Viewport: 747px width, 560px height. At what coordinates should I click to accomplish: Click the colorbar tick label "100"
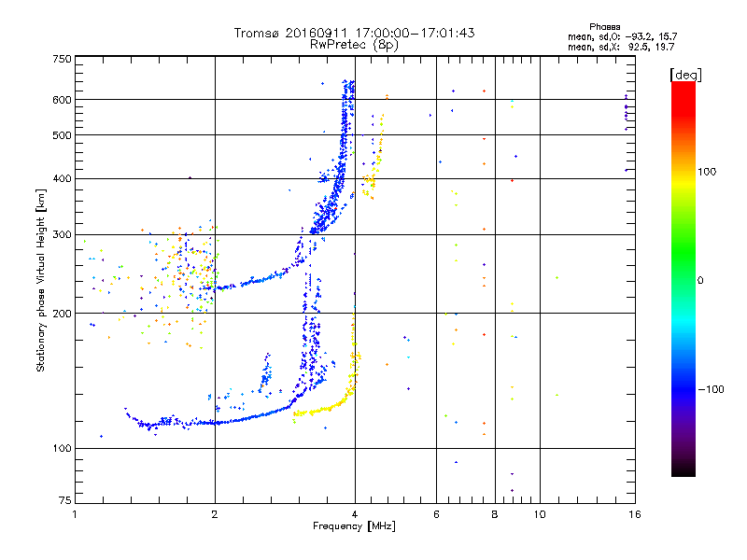(x=707, y=172)
